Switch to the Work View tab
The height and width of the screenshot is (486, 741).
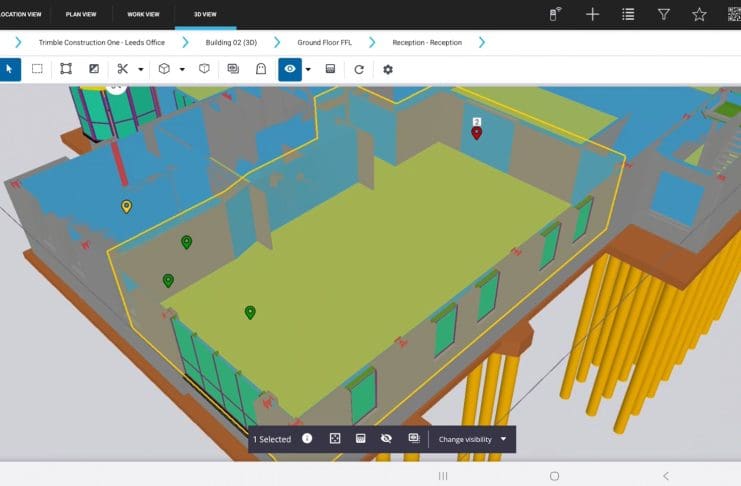[143, 14]
